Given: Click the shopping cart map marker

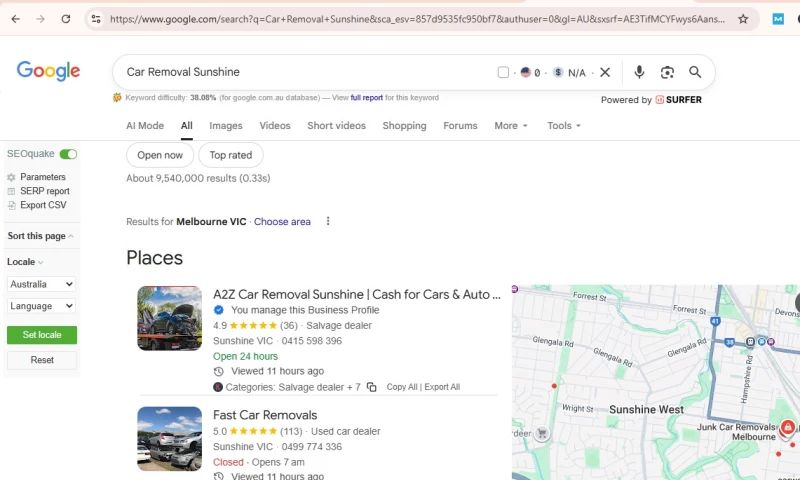Looking at the screenshot, I should click(x=542, y=434).
